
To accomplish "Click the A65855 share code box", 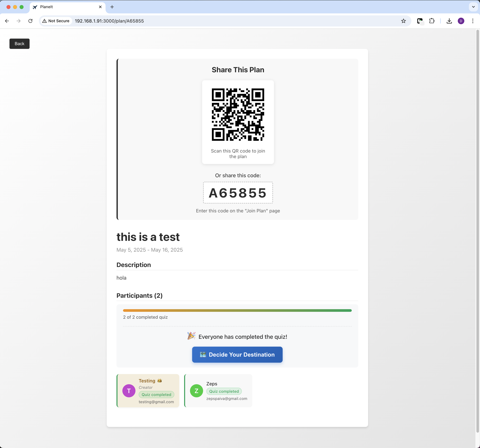I will coord(238,193).
